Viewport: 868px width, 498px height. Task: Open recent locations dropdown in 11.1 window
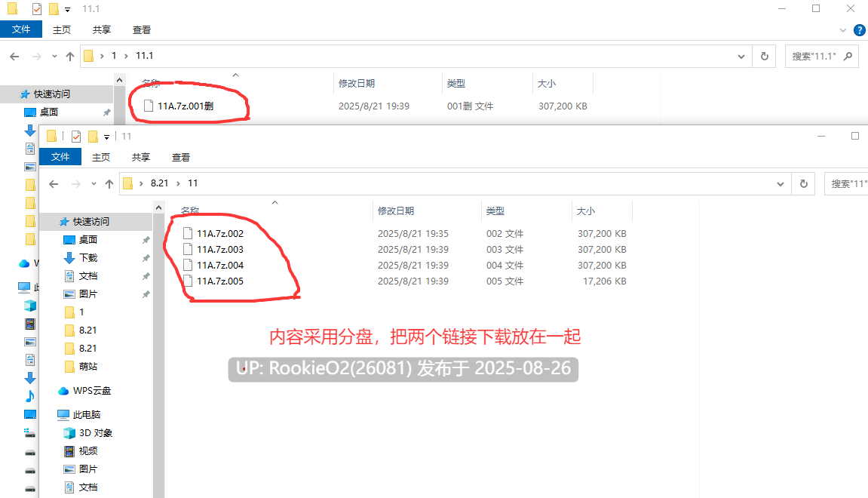pyautogui.click(x=54, y=56)
